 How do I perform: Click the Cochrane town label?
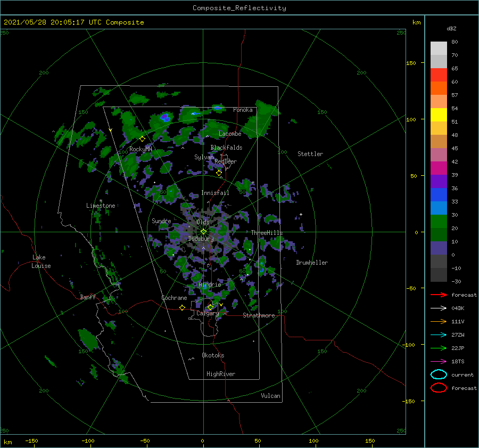point(174,298)
